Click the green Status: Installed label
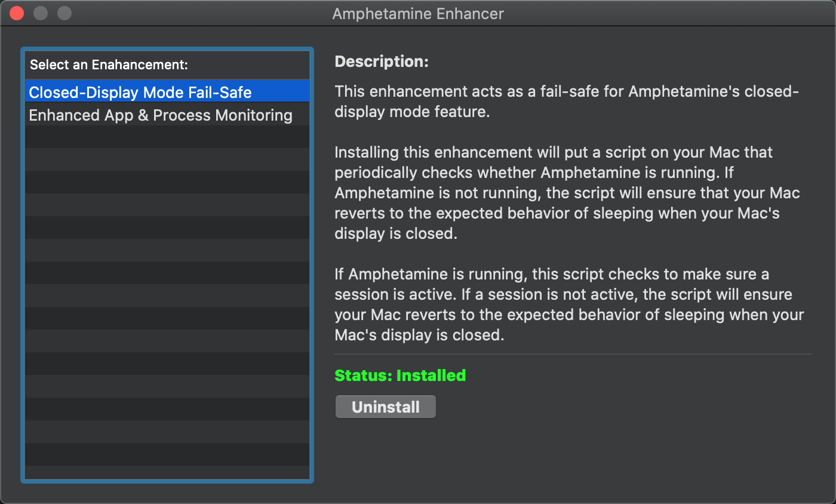 pyautogui.click(x=400, y=376)
